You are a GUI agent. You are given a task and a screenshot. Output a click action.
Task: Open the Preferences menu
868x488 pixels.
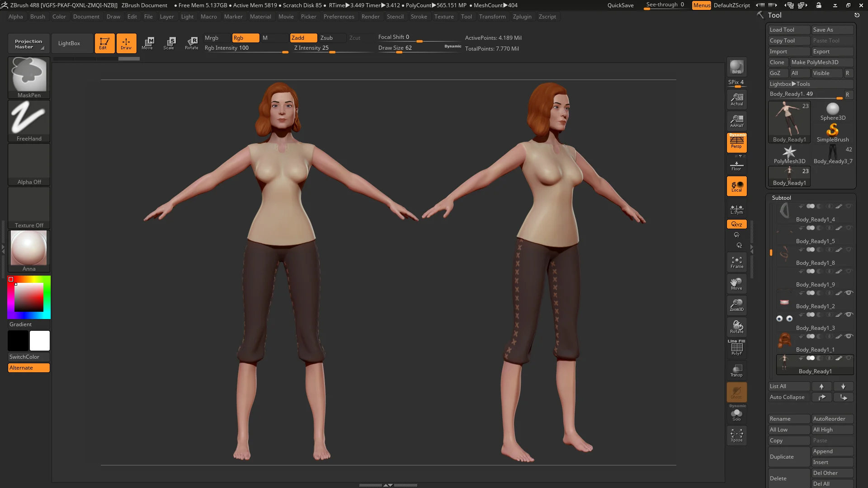pos(339,17)
